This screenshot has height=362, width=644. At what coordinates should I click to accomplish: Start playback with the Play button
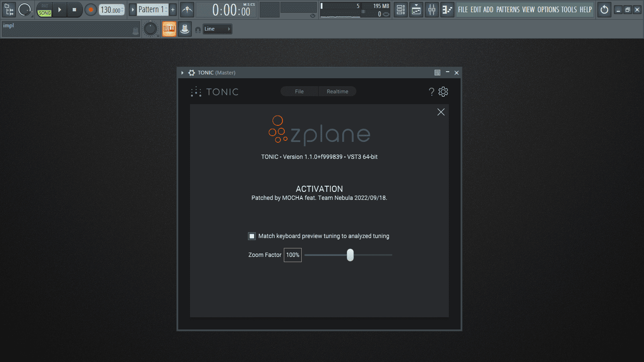59,9
